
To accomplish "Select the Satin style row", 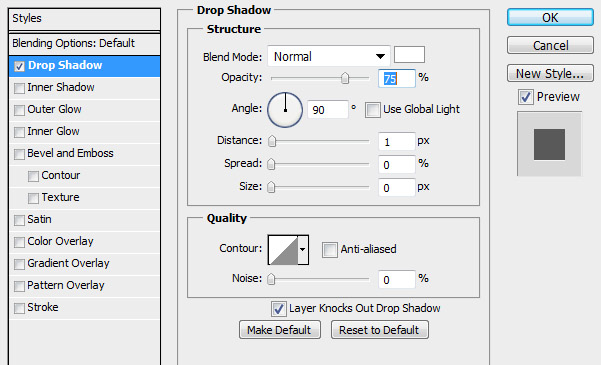I will tap(84, 220).
